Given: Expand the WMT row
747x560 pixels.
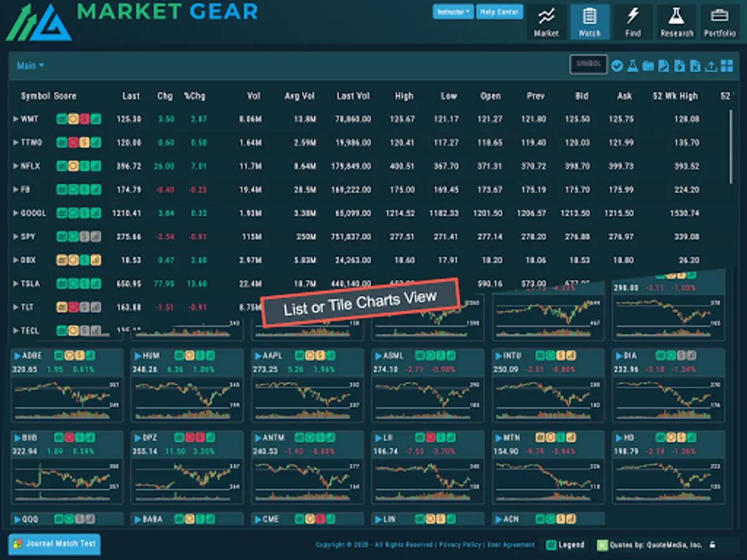Looking at the screenshot, I should [x=16, y=119].
